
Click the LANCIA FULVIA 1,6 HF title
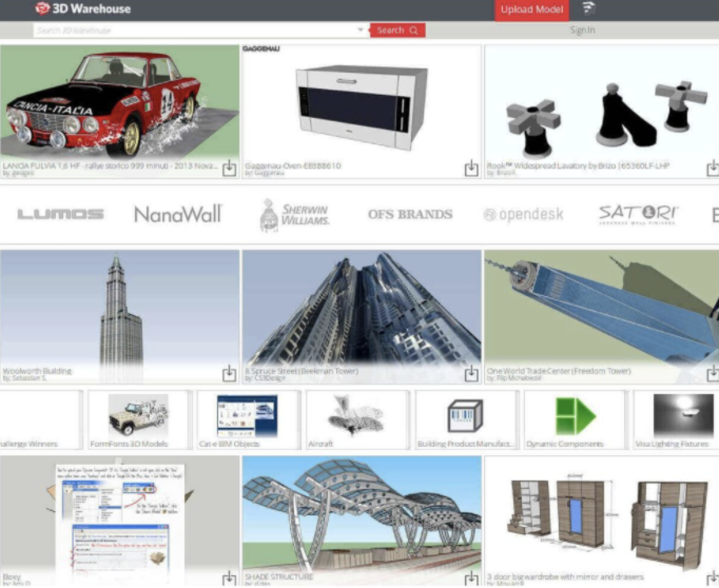(110, 165)
